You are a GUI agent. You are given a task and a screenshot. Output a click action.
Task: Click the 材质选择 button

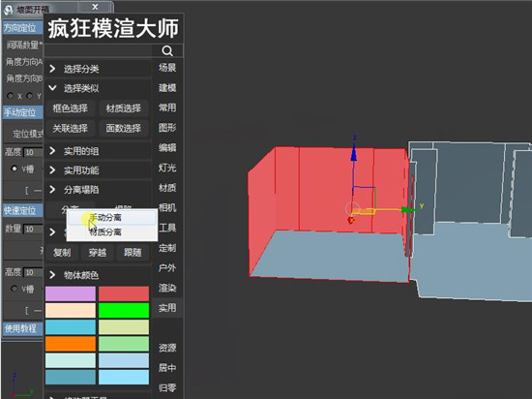[x=124, y=108]
